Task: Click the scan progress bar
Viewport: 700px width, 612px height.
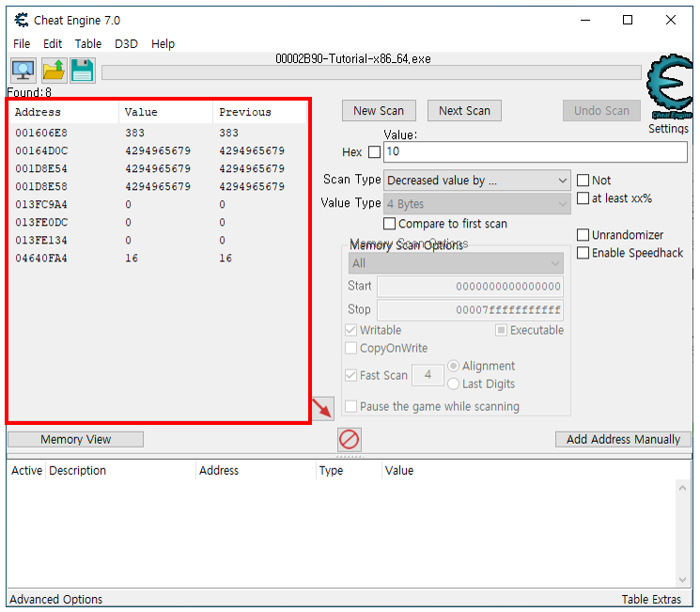Action: coord(371,72)
